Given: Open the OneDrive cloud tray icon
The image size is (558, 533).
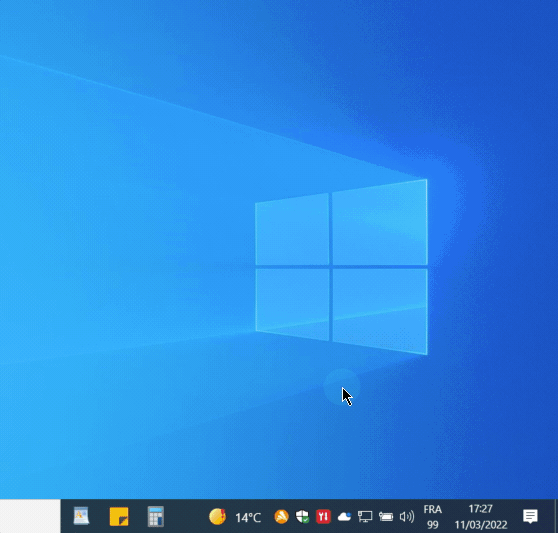Looking at the screenshot, I should (x=344, y=517).
